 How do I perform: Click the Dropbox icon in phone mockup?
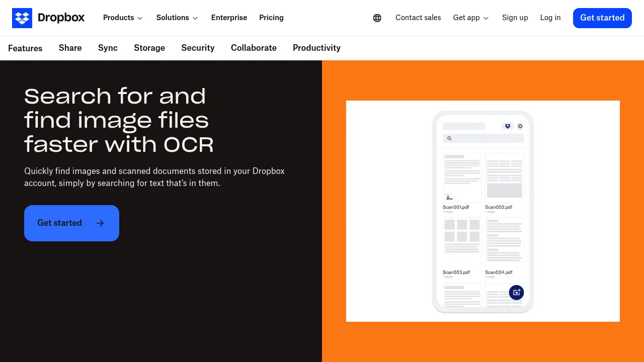pos(508,126)
